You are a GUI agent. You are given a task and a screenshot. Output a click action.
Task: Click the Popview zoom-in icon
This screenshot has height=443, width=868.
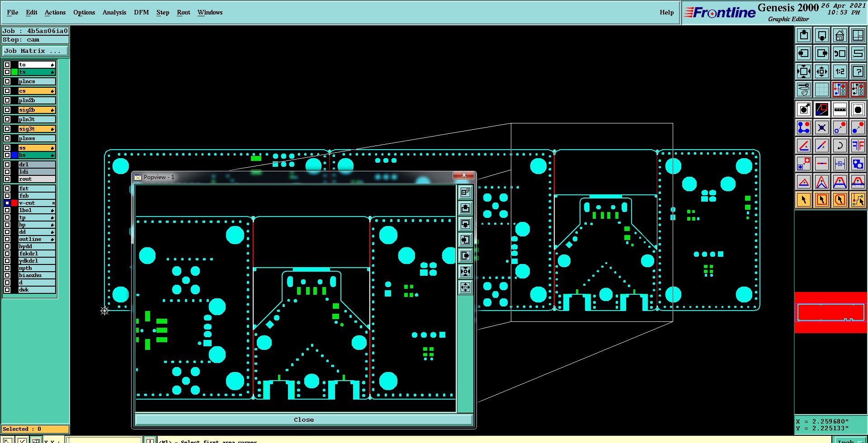pos(465,271)
